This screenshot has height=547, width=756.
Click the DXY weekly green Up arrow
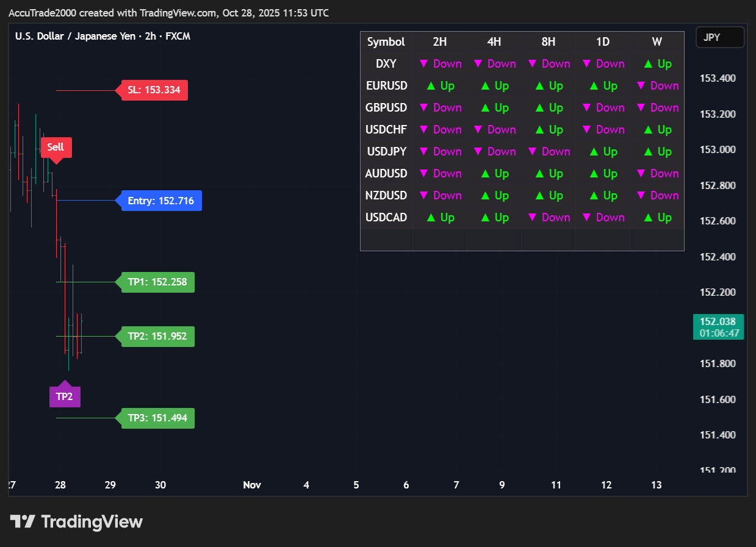tap(647, 64)
